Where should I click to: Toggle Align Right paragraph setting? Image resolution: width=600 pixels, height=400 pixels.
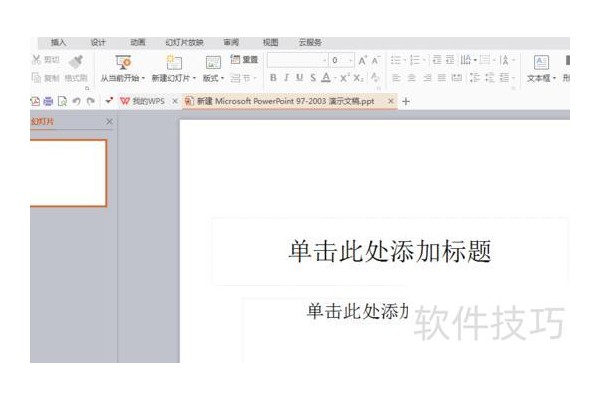(x=427, y=78)
